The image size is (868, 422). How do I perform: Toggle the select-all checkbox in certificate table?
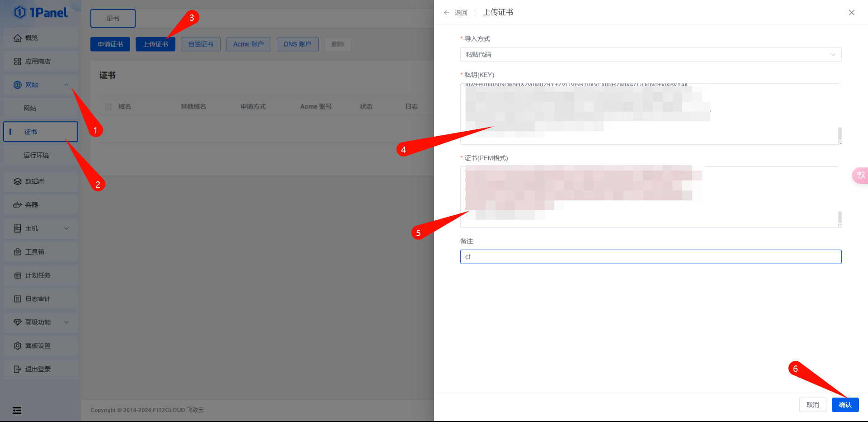[x=108, y=107]
